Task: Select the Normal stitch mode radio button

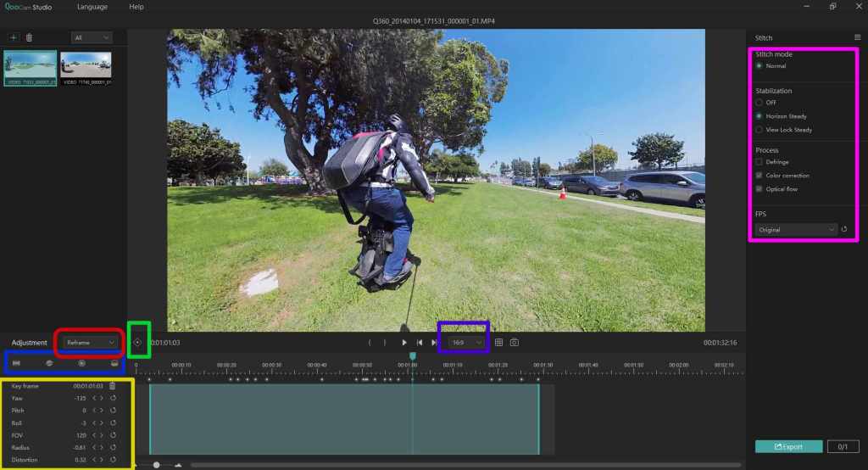Action: click(x=759, y=65)
